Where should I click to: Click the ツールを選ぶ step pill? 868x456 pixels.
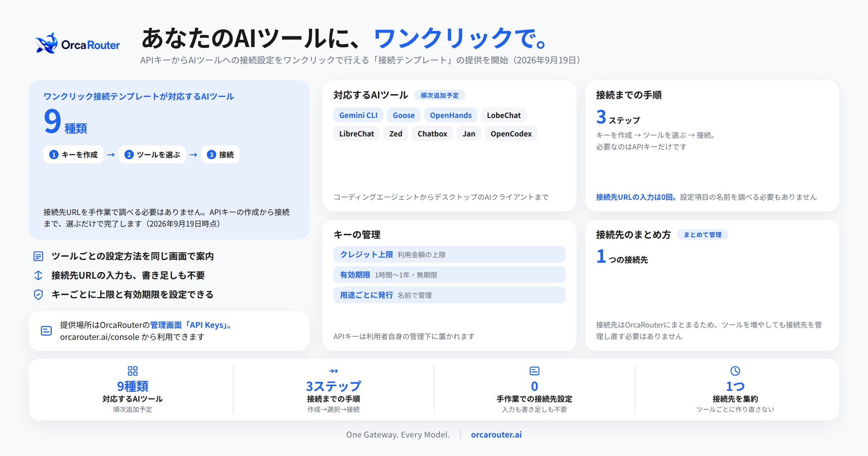[152, 155]
